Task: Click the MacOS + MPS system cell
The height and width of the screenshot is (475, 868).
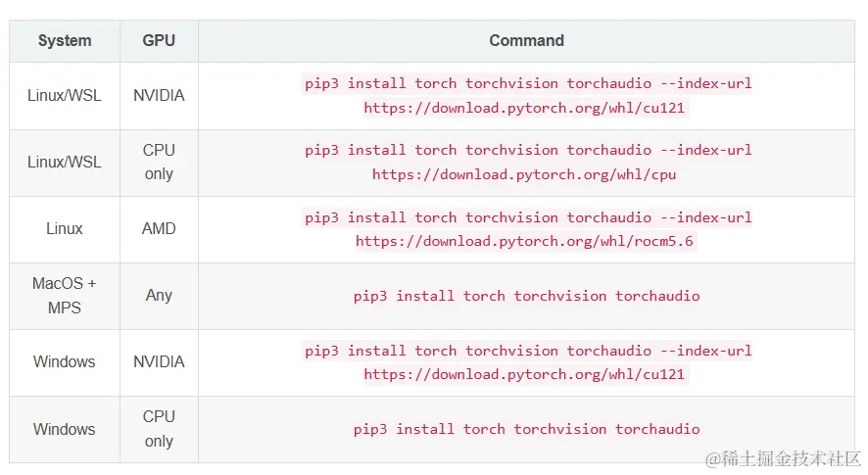Action: click(x=65, y=296)
